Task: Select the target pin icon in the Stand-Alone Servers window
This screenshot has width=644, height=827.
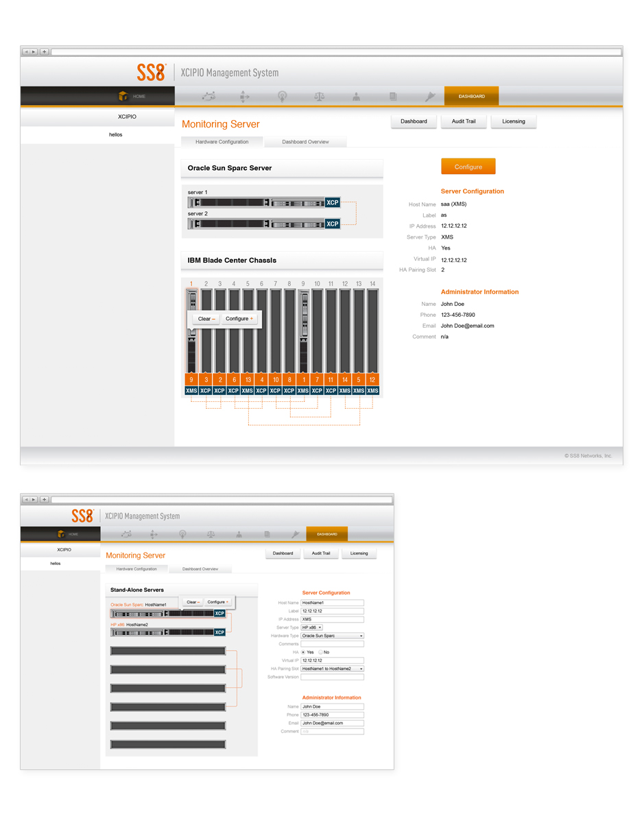Action: (182, 534)
